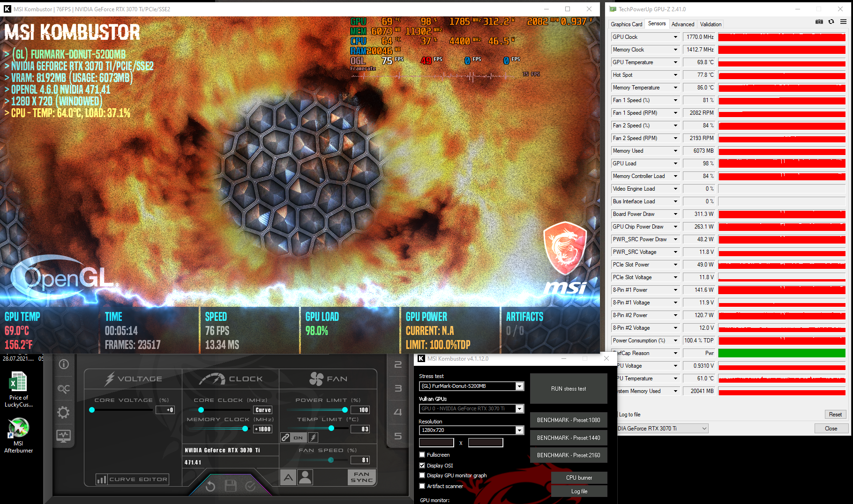The width and height of the screenshot is (853, 504).
Task: Click the Close button in GPU-Z
Action: pos(831,429)
